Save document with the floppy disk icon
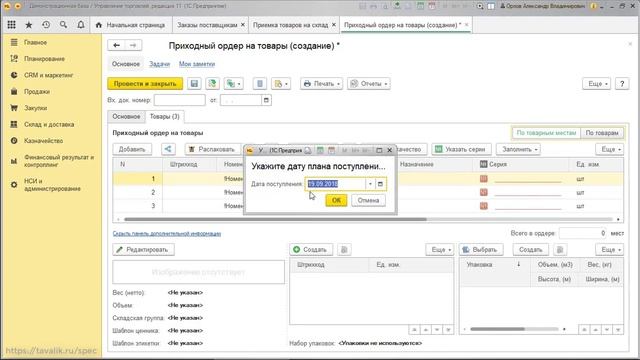640x360 pixels. (194, 84)
